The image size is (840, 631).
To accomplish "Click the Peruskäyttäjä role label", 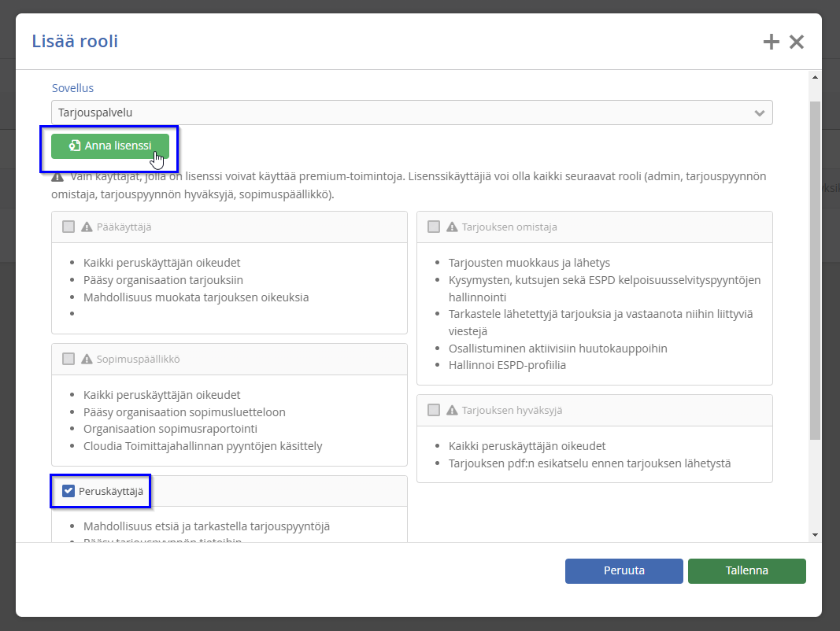I will [111, 491].
